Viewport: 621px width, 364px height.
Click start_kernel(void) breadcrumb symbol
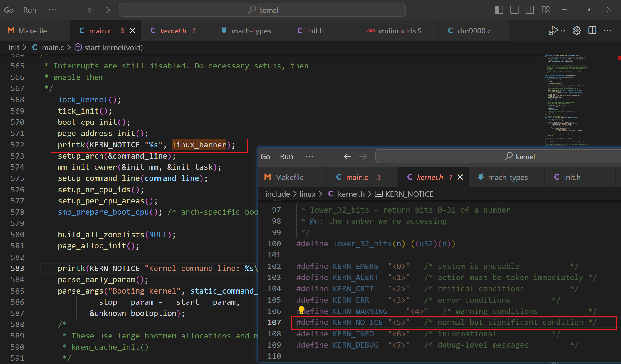tap(114, 48)
